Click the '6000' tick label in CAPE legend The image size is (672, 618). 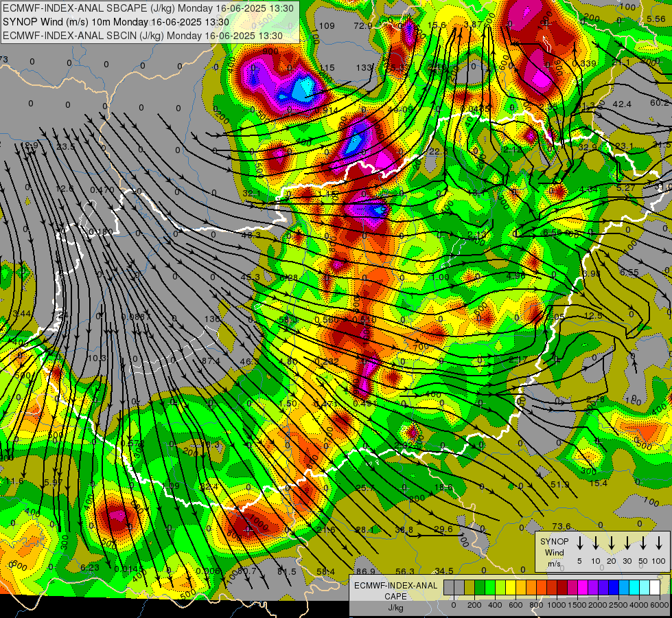(x=660, y=605)
